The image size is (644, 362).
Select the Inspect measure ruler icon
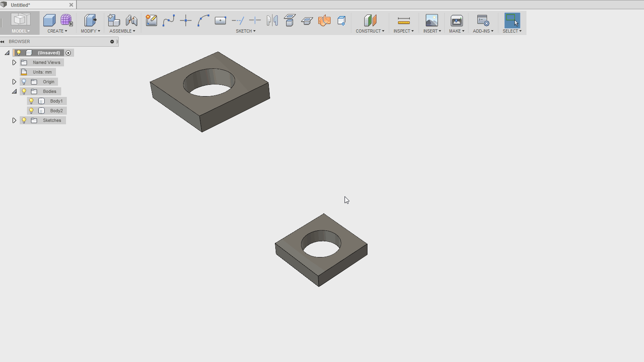click(404, 21)
